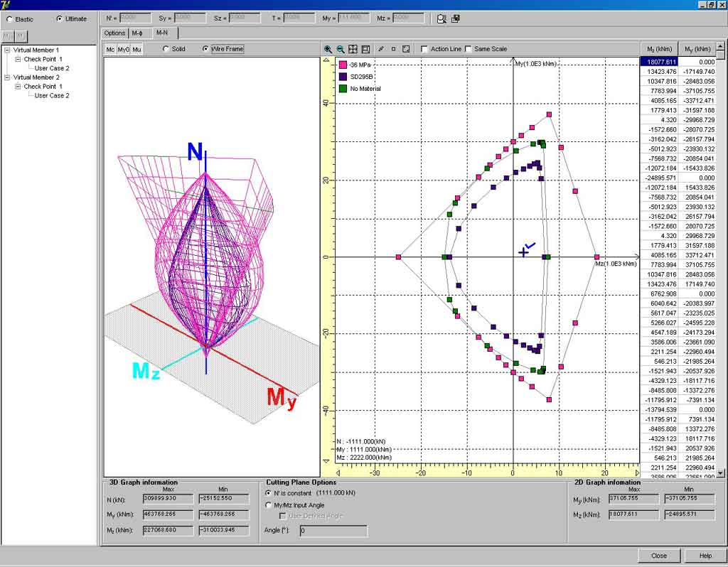728x567 pixels.
Task: Click the table cell showing -24895.571
Action: point(659,178)
